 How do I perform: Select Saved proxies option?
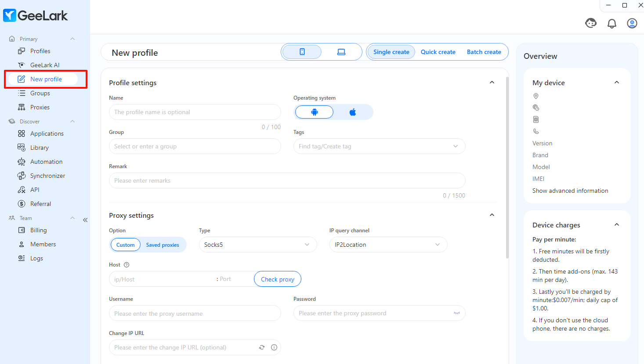click(x=163, y=245)
